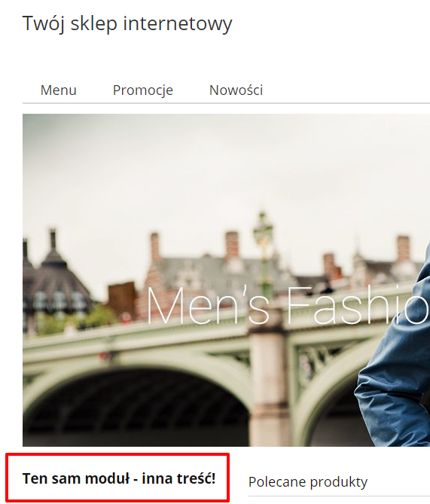Image resolution: width=430 pixels, height=504 pixels.
Task: Click the rightmost brick chimney in banner
Action: pyautogui.click(x=403, y=248)
